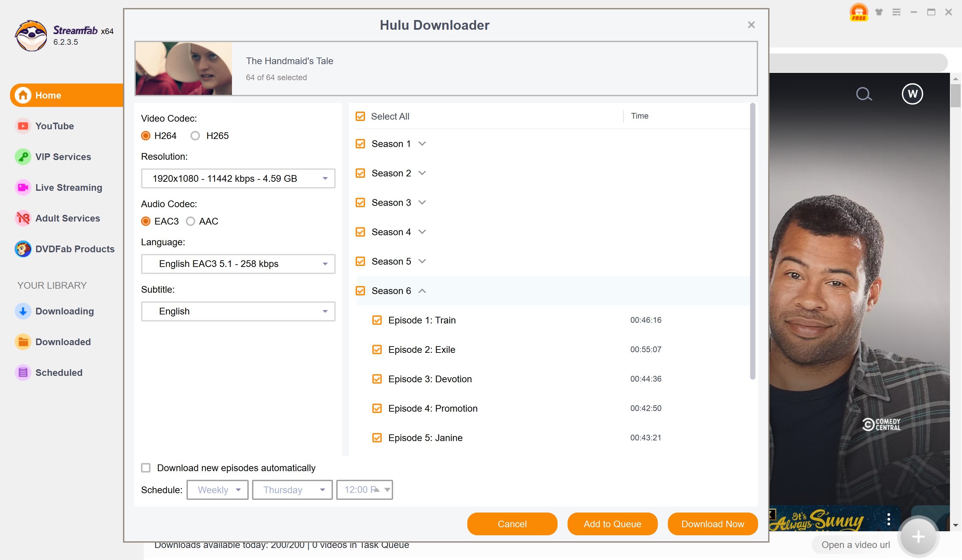This screenshot has height=560, width=962.
Task: Click Download Now button
Action: tap(713, 524)
